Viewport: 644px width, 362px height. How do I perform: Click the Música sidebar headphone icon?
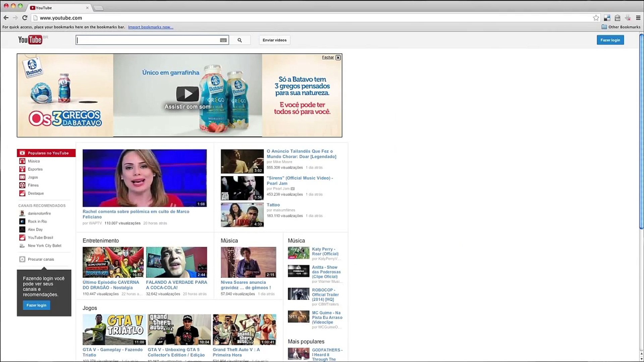click(x=22, y=161)
